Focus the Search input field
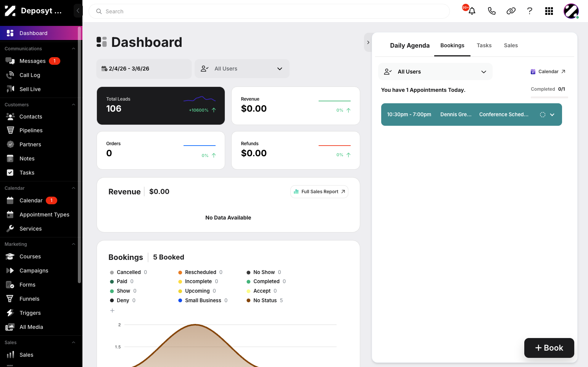 tap(269, 11)
